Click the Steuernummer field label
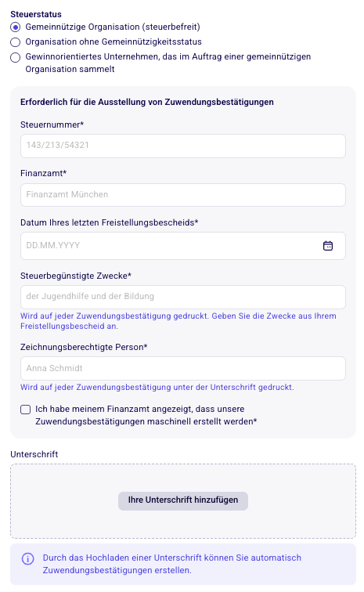 (x=52, y=125)
